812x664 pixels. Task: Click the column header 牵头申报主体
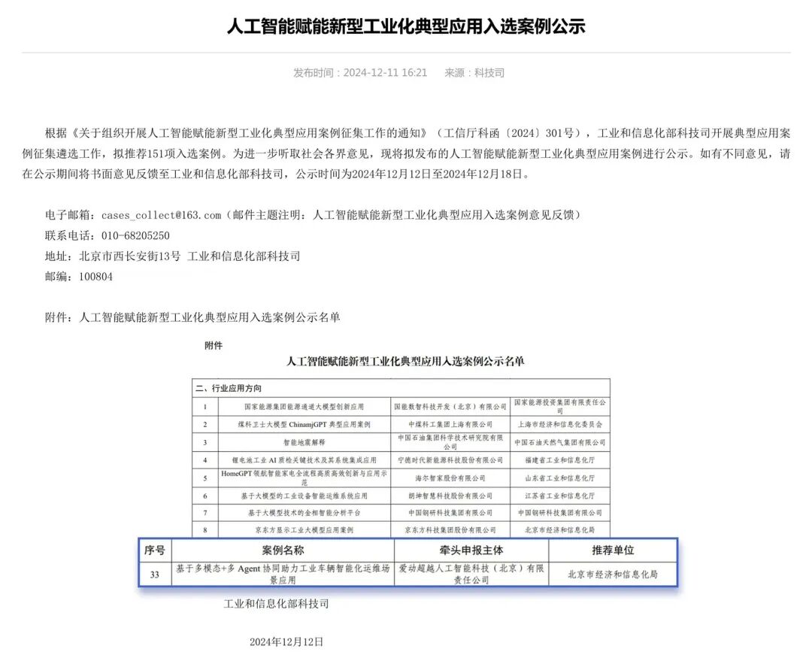pyautogui.click(x=471, y=550)
